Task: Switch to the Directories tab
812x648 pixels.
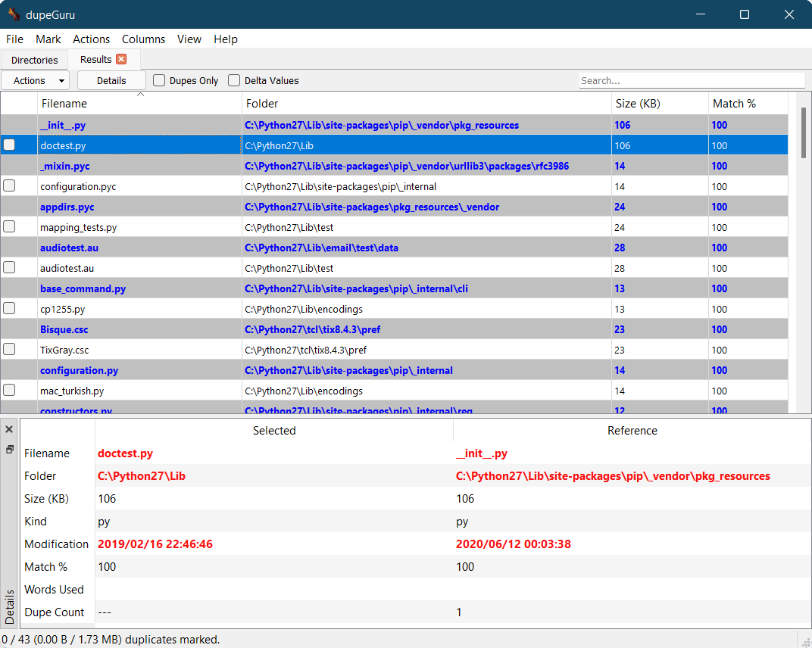Action: (35, 59)
